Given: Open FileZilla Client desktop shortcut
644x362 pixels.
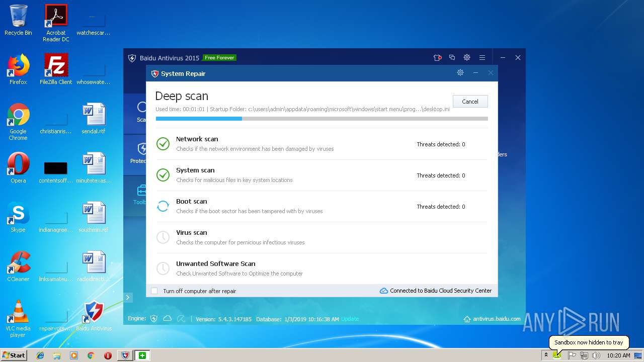Looking at the screenshot, I should (x=56, y=69).
